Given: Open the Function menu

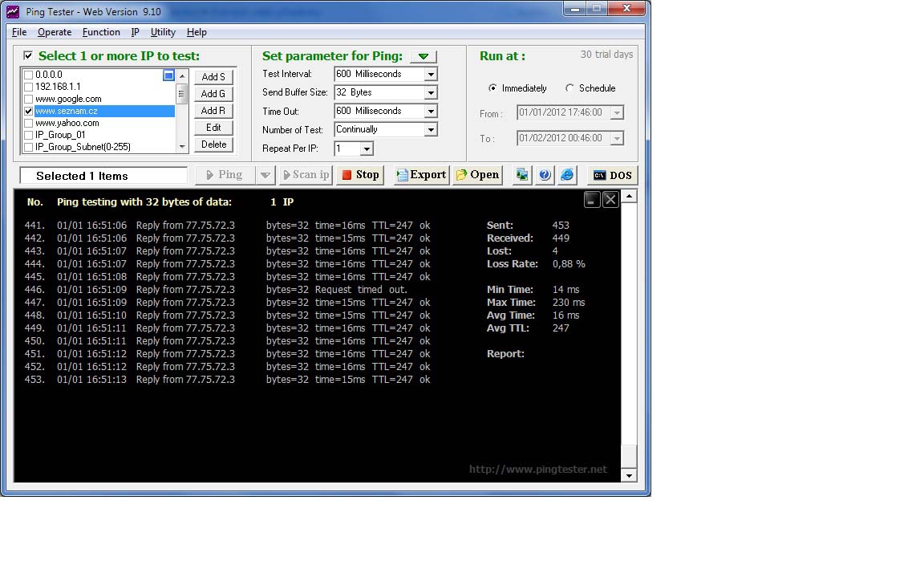Looking at the screenshot, I should [x=101, y=32].
